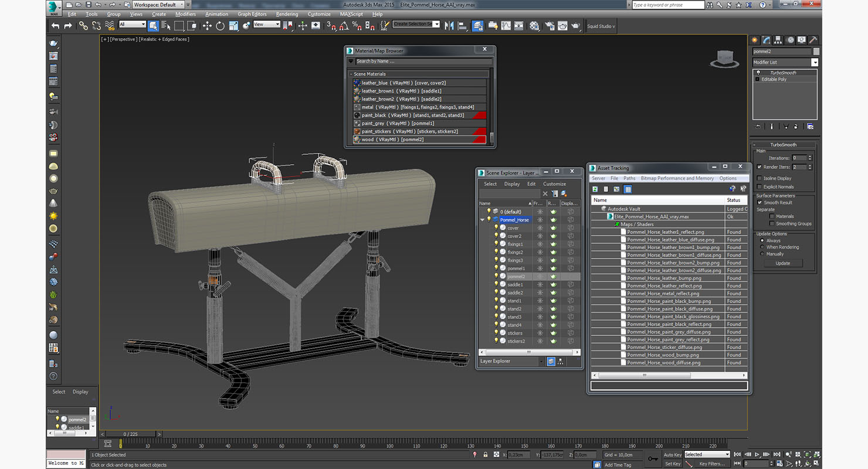Toggle the Render Iters checkbox

(759, 167)
